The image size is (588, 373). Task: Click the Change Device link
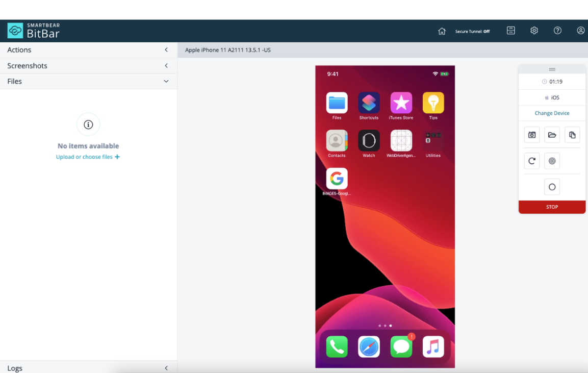click(x=552, y=113)
